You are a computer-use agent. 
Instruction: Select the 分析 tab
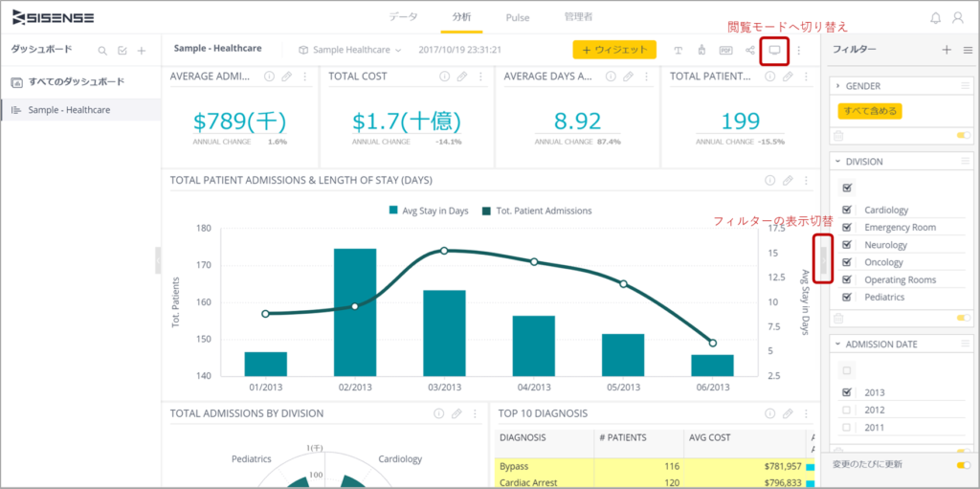[x=462, y=17]
